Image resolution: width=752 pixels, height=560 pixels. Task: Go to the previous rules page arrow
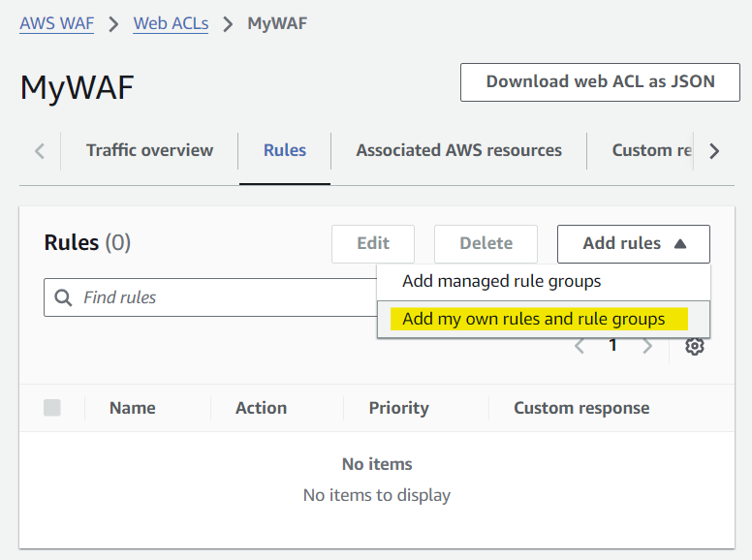(580, 346)
